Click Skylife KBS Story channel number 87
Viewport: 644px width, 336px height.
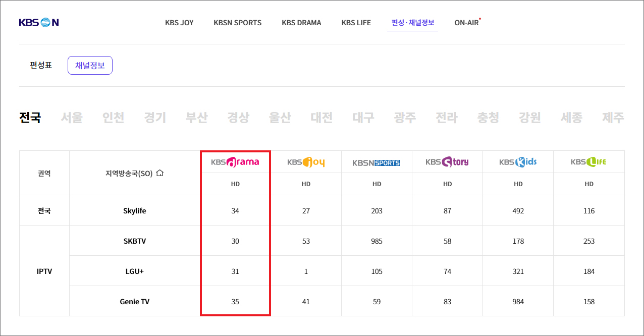point(447,211)
